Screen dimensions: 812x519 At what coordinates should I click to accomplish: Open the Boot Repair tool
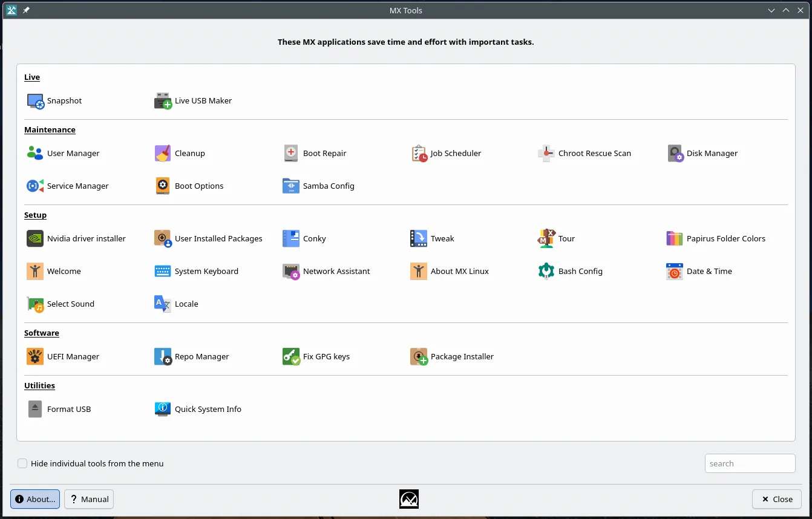pyautogui.click(x=315, y=153)
